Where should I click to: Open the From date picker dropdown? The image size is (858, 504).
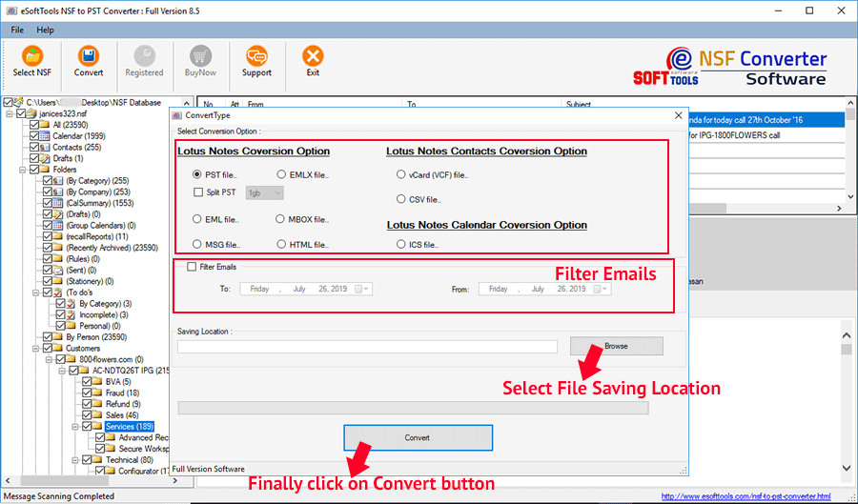coord(601,289)
